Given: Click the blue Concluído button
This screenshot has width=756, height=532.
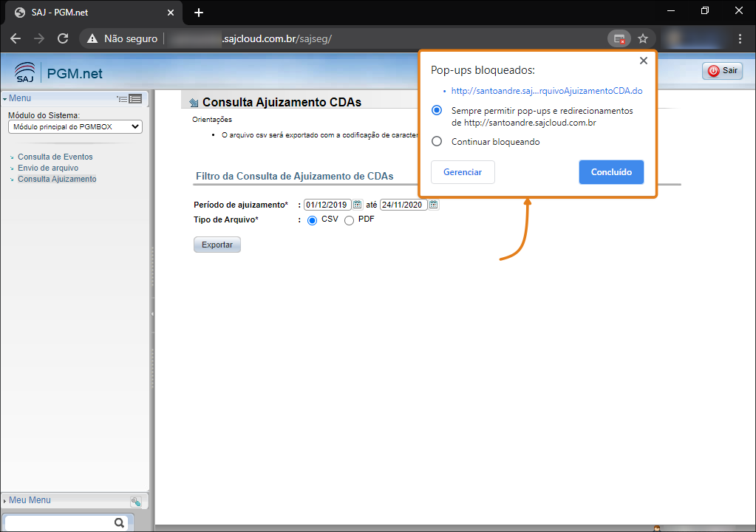Looking at the screenshot, I should tap(611, 172).
